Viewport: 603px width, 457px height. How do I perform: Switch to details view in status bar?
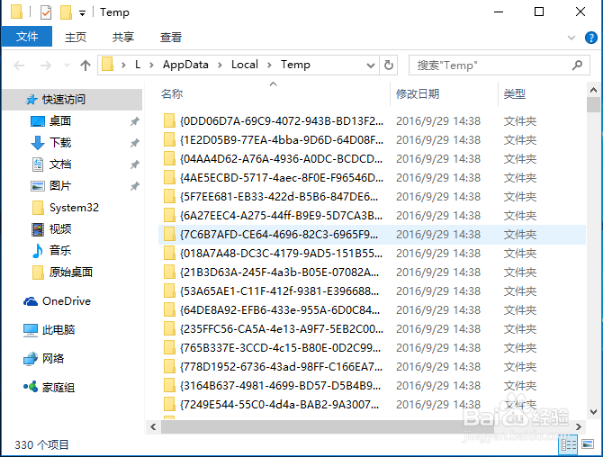point(568,444)
